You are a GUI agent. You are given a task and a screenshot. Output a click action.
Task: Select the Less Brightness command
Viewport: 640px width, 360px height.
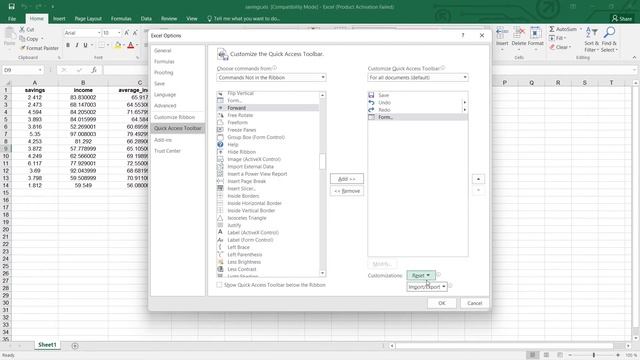[268, 262]
